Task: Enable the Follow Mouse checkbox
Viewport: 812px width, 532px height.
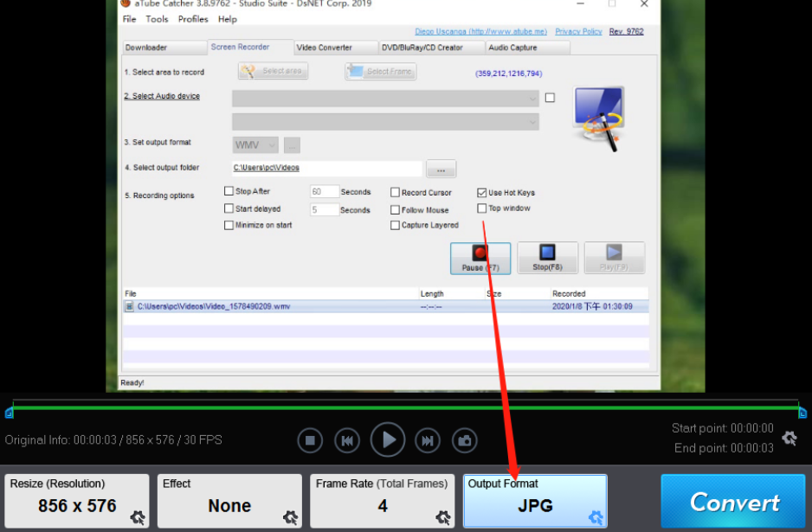Action: click(395, 209)
